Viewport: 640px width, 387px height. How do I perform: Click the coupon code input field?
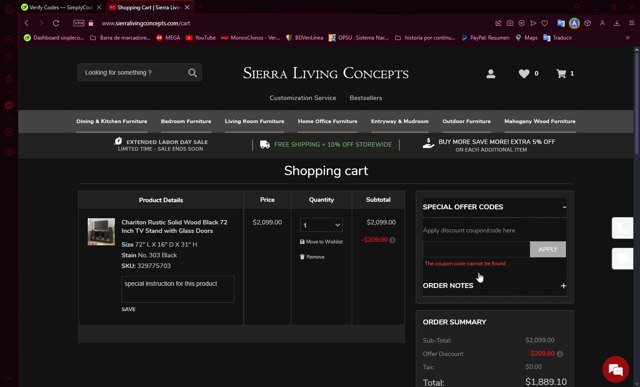point(476,249)
